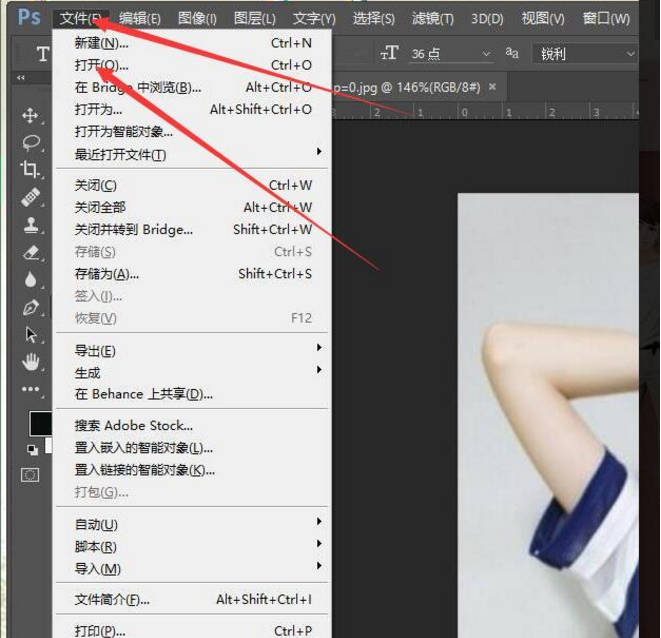661x638 pixels.
Task: Choose 搜索 Adobe Stock...
Action: click(x=192, y=425)
